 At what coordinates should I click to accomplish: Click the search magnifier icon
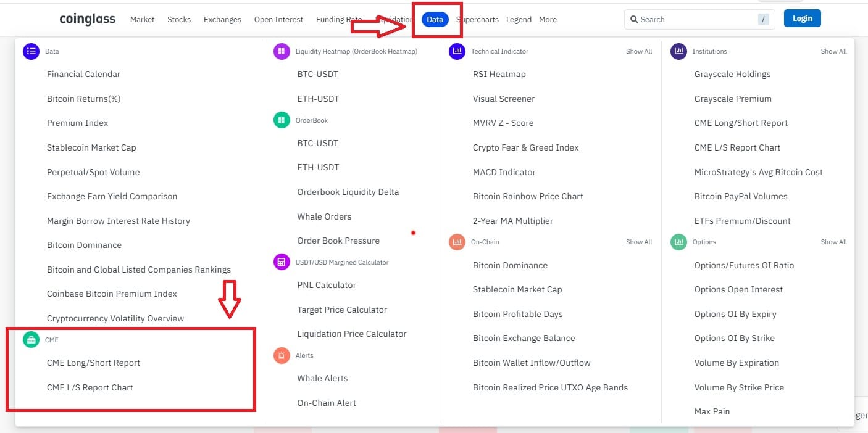[634, 20]
